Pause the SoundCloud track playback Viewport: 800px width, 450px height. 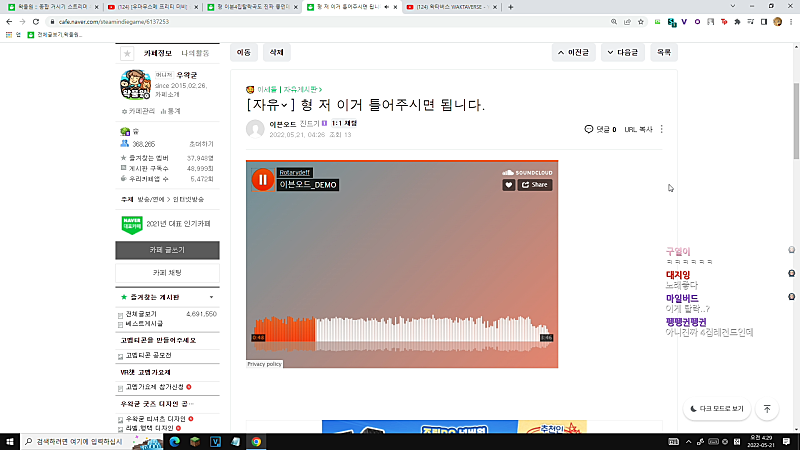[263, 180]
